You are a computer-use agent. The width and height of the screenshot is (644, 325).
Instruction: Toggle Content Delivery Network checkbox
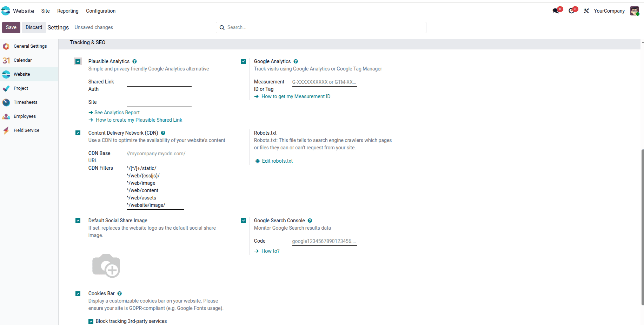(78, 133)
